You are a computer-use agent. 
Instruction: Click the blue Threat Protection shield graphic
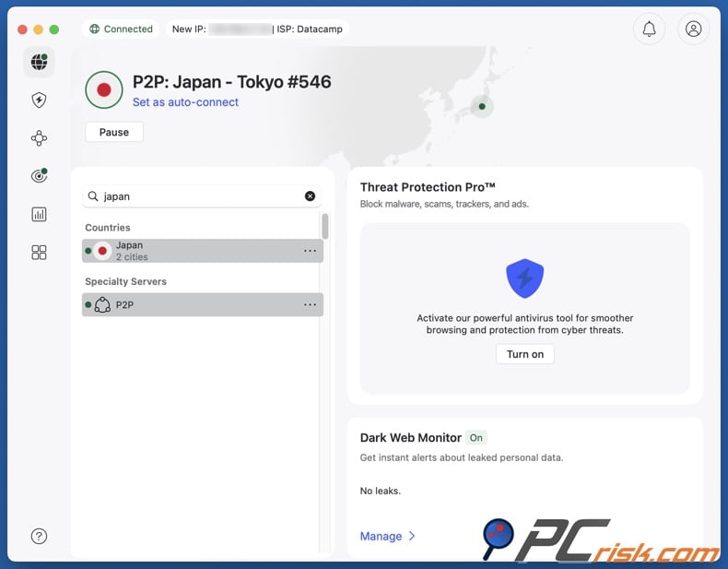coord(524,279)
